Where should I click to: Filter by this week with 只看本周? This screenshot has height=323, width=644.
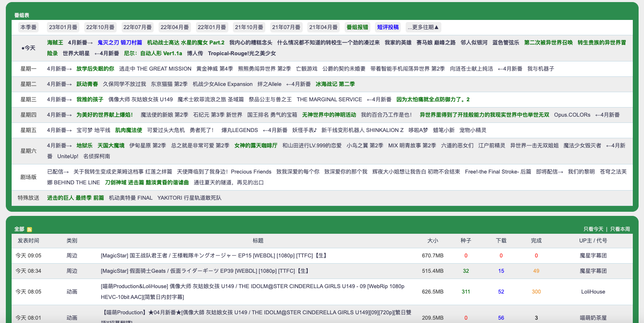[x=620, y=229]
